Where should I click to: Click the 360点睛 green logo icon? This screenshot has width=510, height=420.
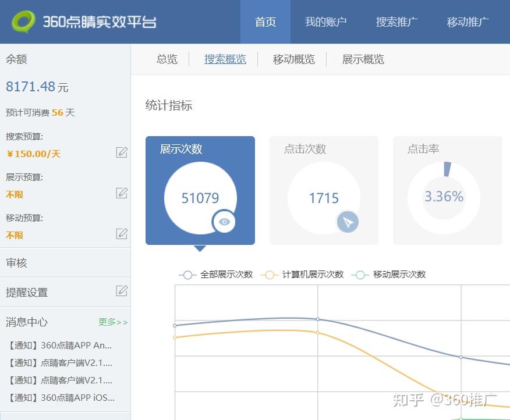click(23, 22)
